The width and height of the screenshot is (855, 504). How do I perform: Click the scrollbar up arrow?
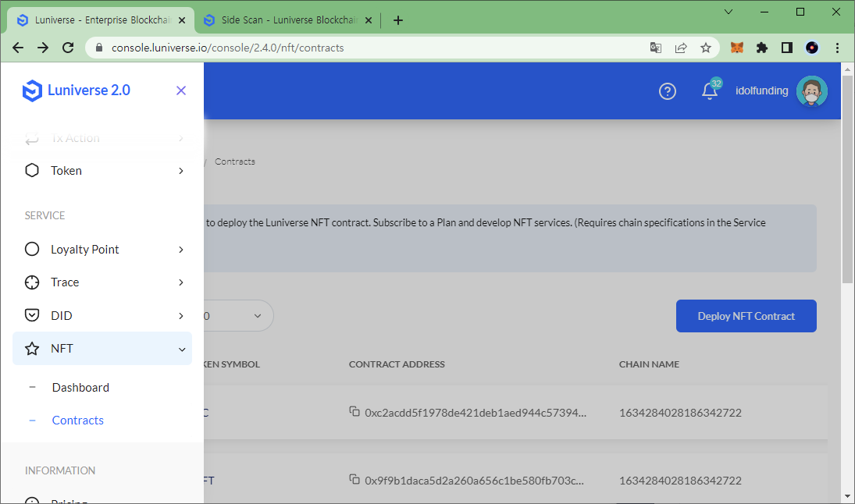[847, 69]
